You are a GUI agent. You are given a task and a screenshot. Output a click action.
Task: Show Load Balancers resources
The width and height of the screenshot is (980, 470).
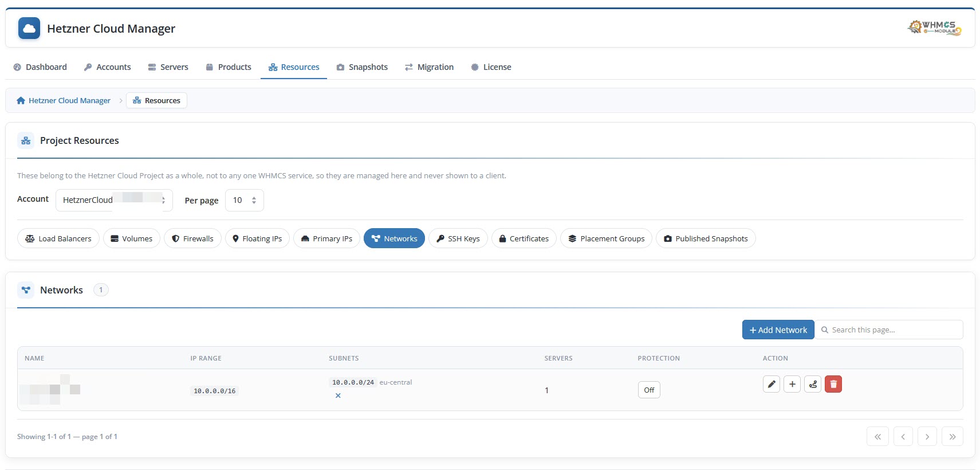58,238
